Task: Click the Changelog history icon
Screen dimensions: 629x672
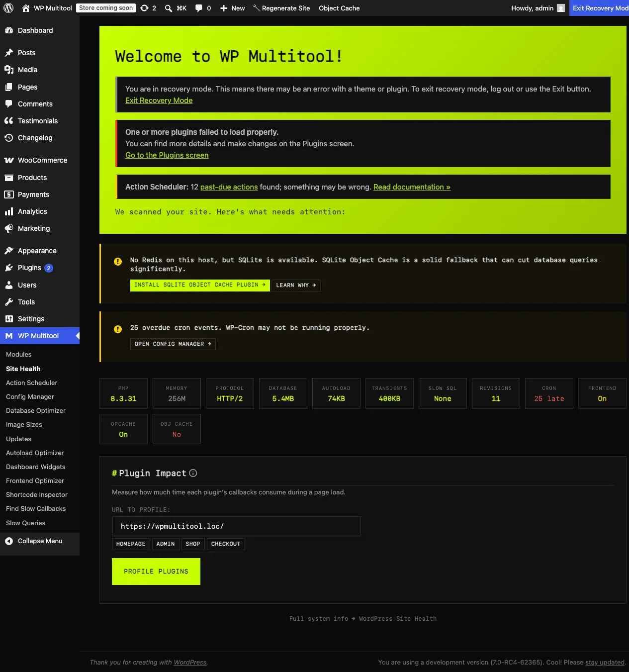Action: click(x=9, y=138)
